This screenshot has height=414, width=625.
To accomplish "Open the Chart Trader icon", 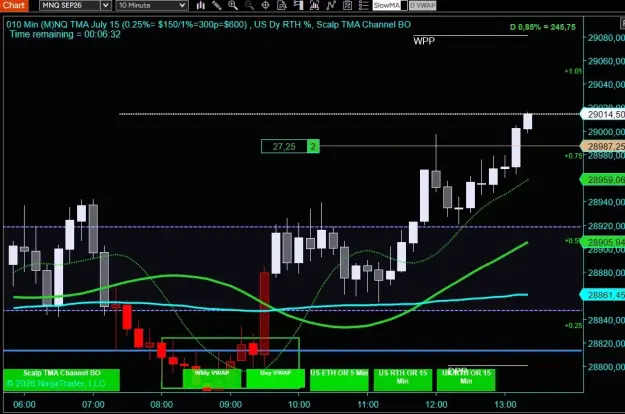I will point(298,6).
